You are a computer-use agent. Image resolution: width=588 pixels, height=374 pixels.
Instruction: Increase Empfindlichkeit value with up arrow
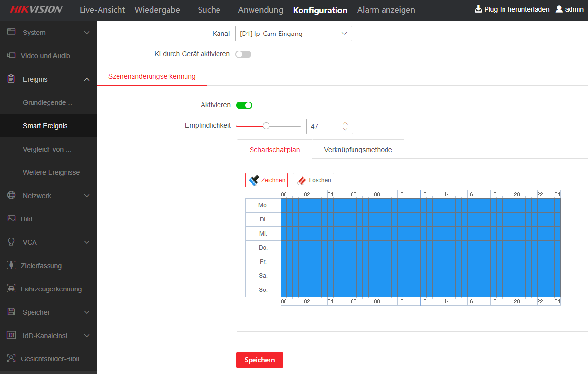coord(345,123)
